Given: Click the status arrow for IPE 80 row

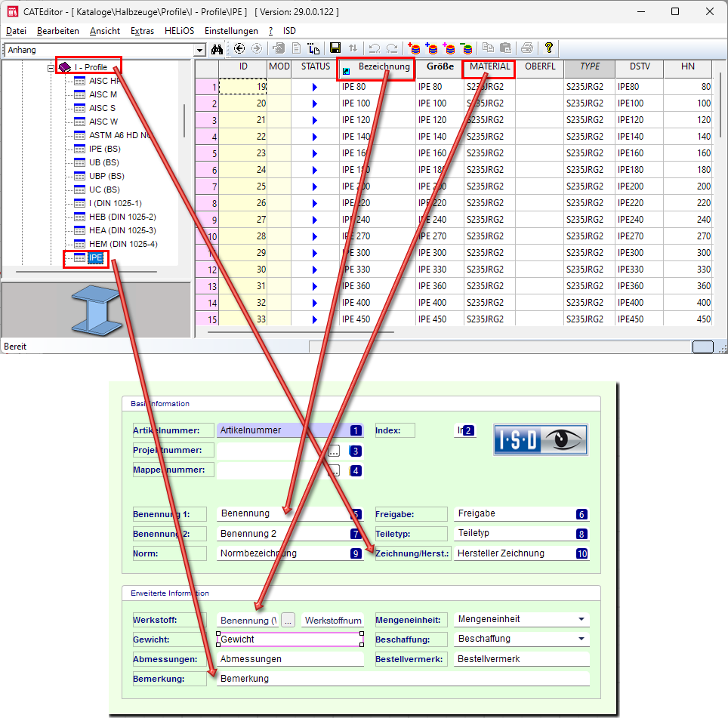Looking at the screenshot, I should click(x=315, y=87).
